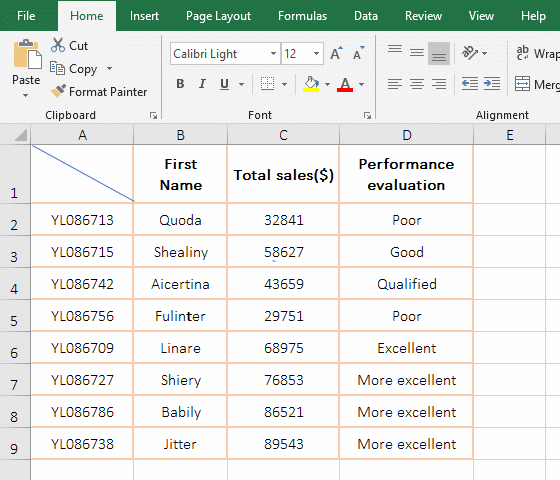Decrease indent in Alignment group
560x480 pixels.
pos(470,84)
